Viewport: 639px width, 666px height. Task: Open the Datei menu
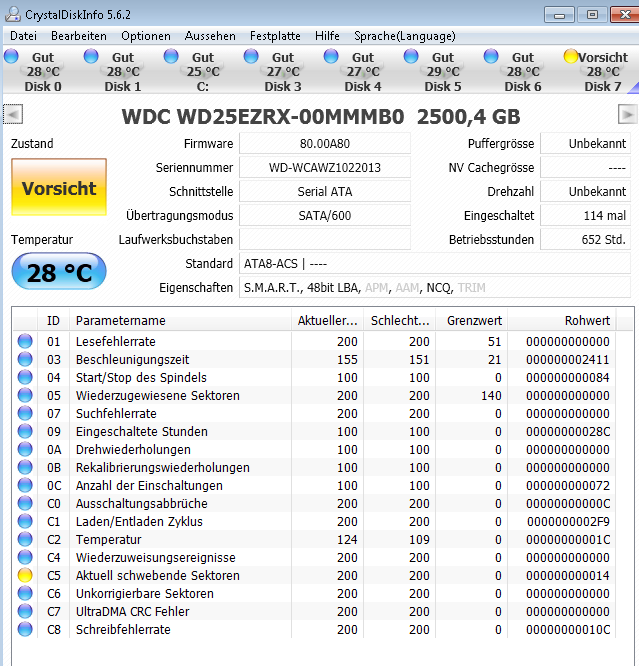pos(23,36)
